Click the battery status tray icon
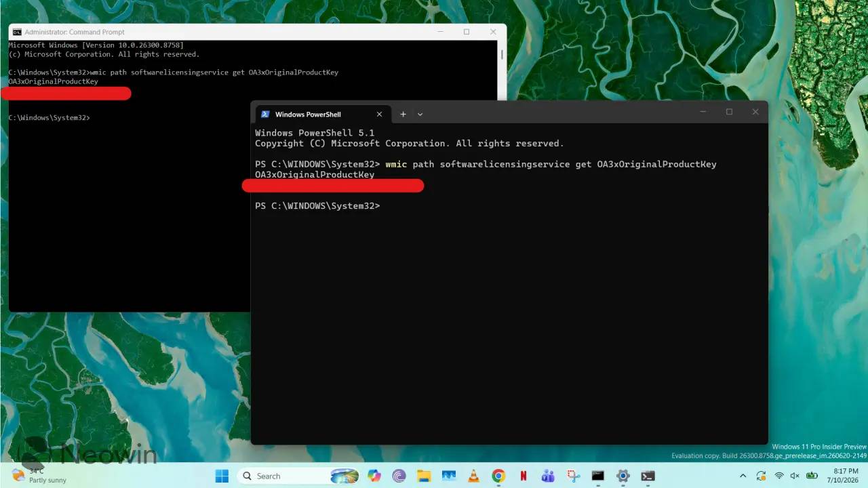 tap(811, 476)
